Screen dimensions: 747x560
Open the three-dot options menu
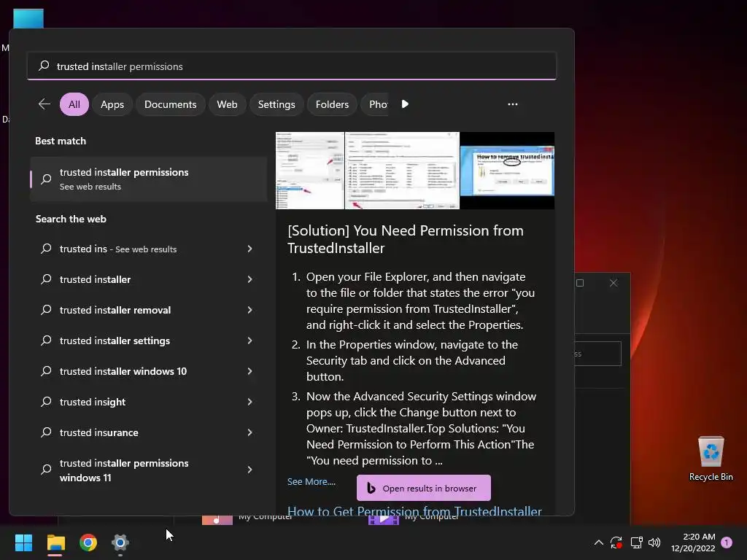[513, 104]
